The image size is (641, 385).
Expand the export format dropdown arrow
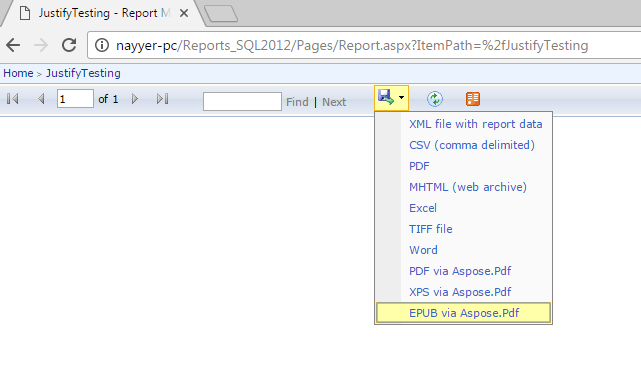tap(401, 98)
